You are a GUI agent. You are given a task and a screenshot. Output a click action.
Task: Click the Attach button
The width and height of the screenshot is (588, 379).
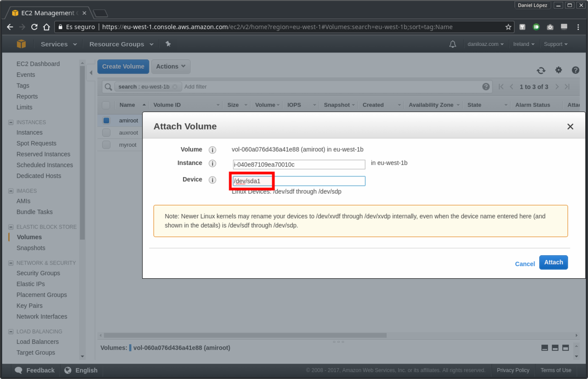(x=553, y=262)
